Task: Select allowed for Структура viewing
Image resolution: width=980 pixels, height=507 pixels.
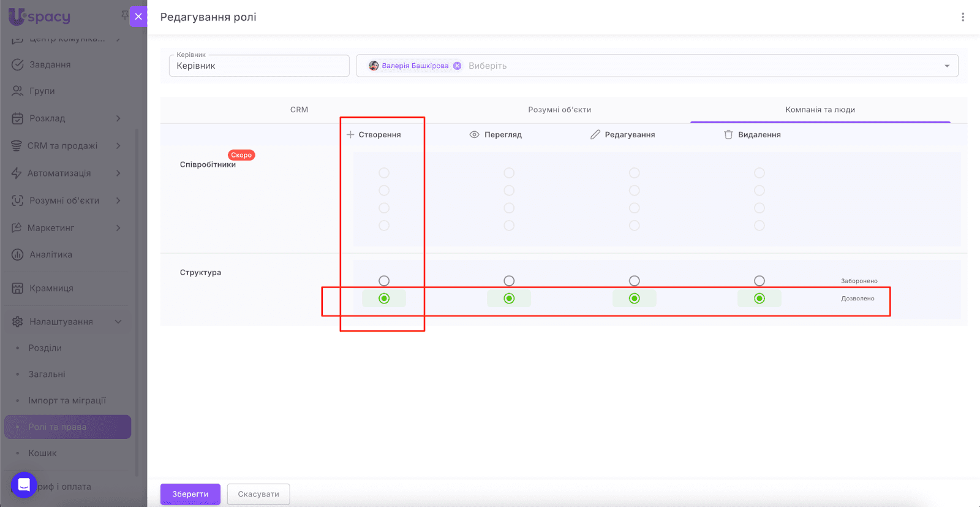Action: (x=509, y=299)
